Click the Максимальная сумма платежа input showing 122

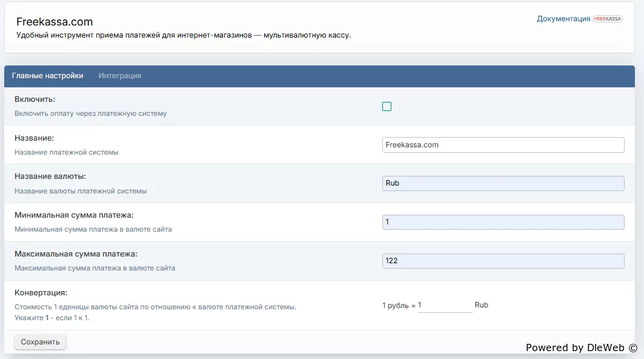pyautogui.click(x=503, y=261)
